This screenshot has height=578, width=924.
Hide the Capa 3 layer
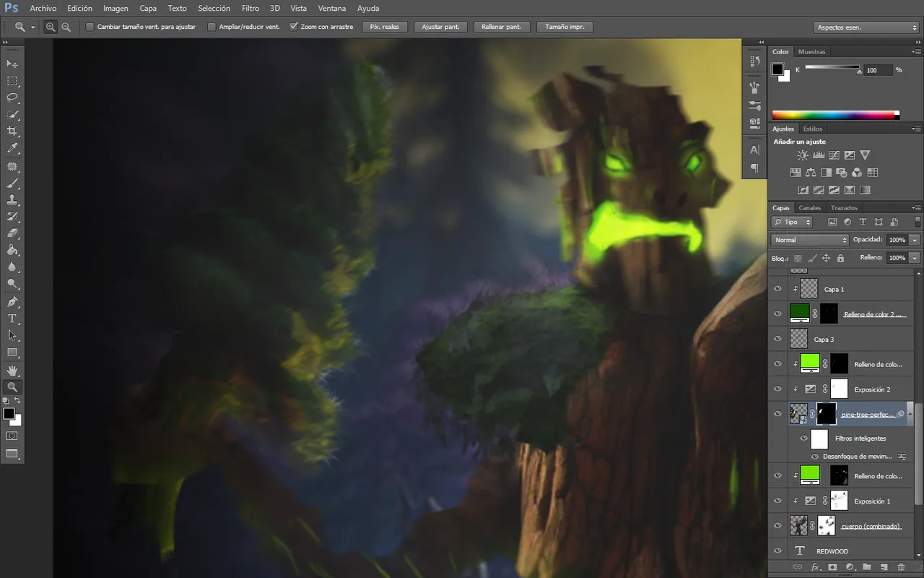point(777,339)
